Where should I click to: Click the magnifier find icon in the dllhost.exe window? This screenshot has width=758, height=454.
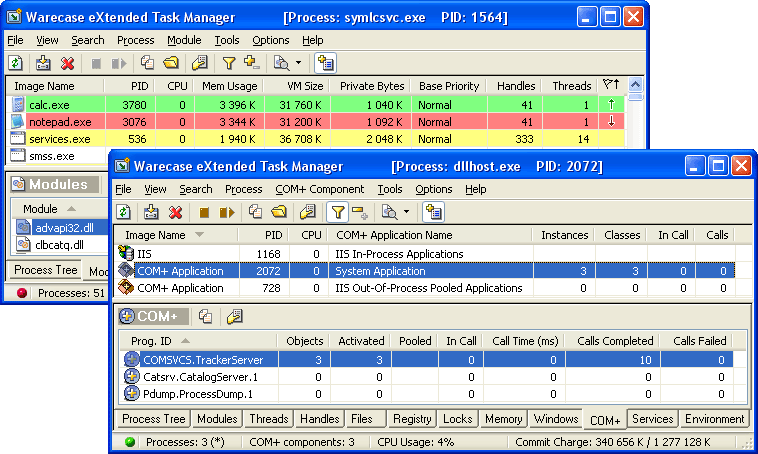point(390,212)
